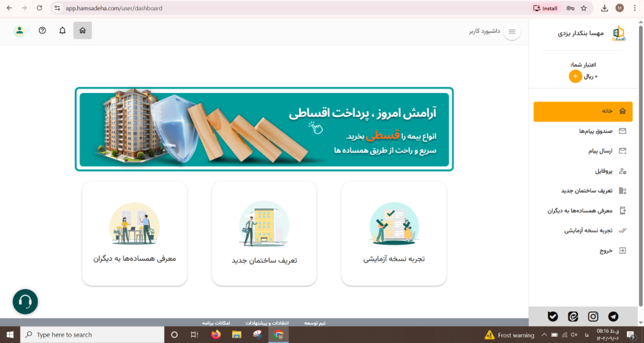The height and width of the screenshot is (343, 644).
Task: Open Task View on taskbar
Action: (195, 335)
